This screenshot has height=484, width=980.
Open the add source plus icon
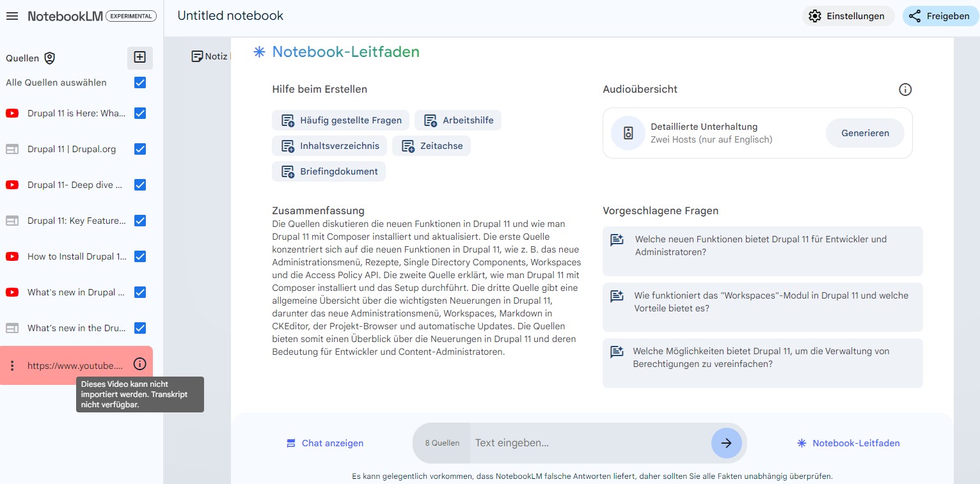[139, 57]
